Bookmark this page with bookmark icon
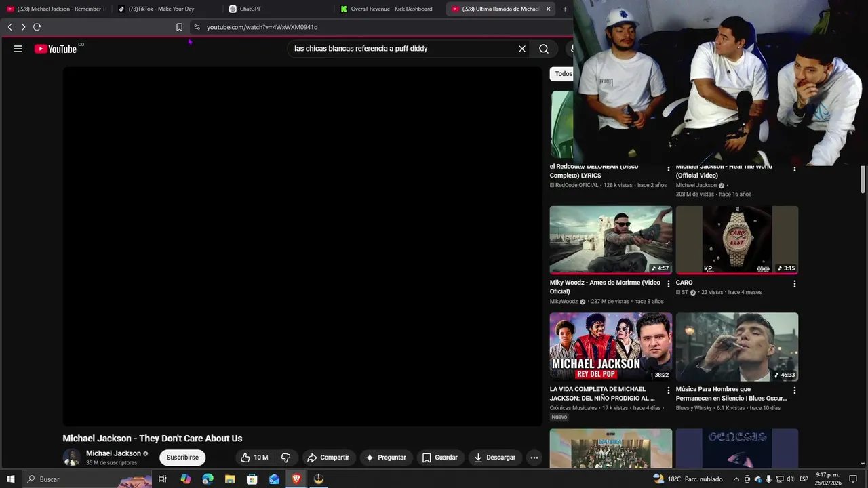This screenshot has width=868, height=488. [179, 27]
